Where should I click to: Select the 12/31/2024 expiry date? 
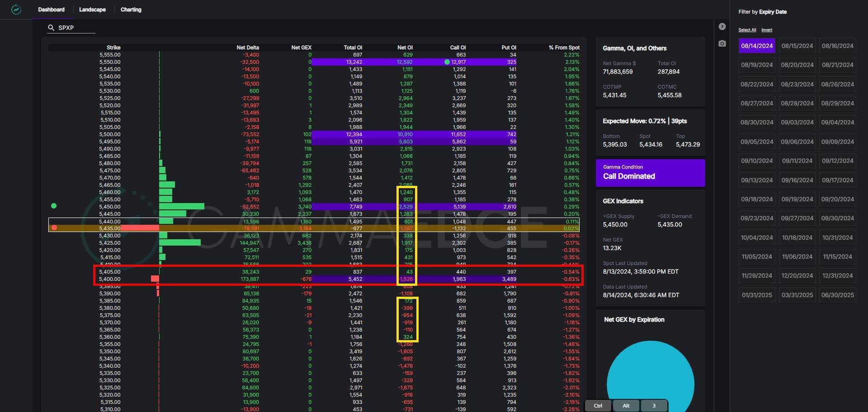[837, 275]
